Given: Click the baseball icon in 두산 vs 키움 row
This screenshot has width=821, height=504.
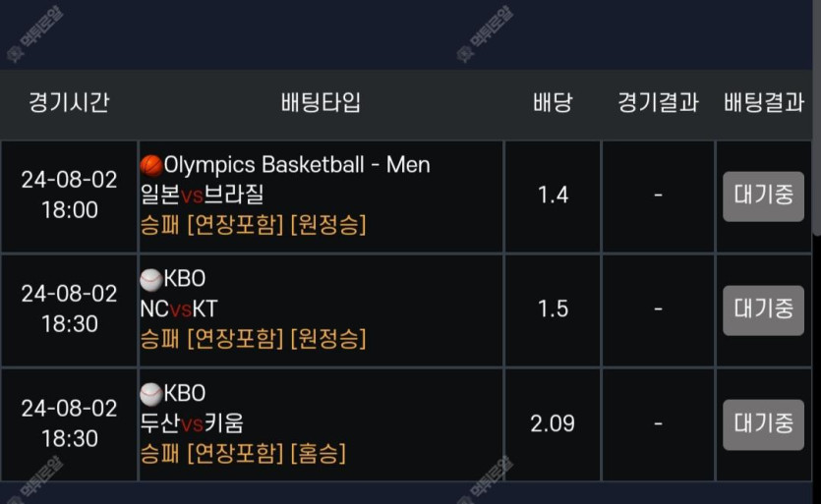Looking at the screenshot, I should [x=151, y=394].
